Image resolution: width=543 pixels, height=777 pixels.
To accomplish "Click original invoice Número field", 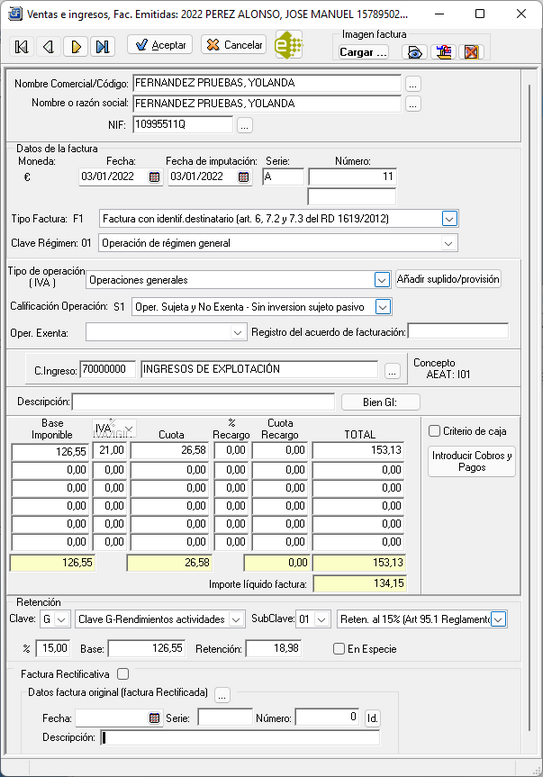I will pyautogui.click(x=327, y=717).
